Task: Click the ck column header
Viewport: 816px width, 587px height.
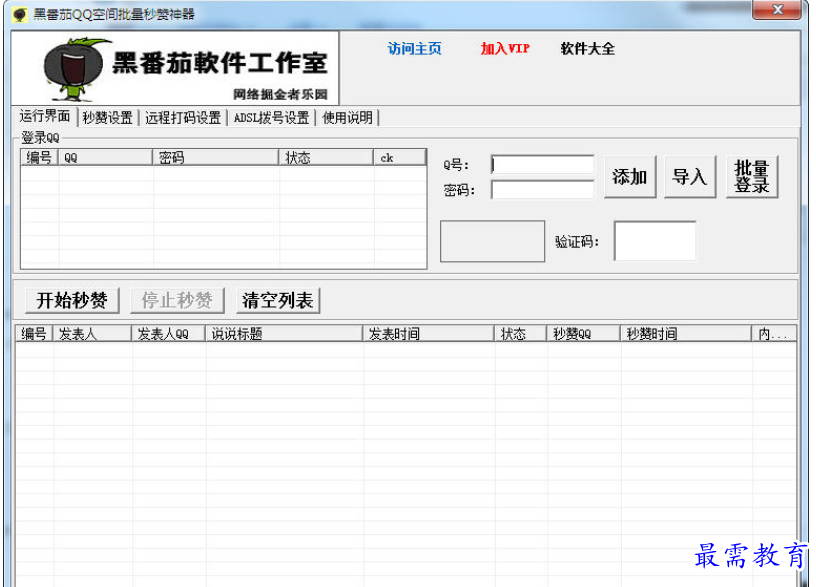Action: tap(400, 157)
